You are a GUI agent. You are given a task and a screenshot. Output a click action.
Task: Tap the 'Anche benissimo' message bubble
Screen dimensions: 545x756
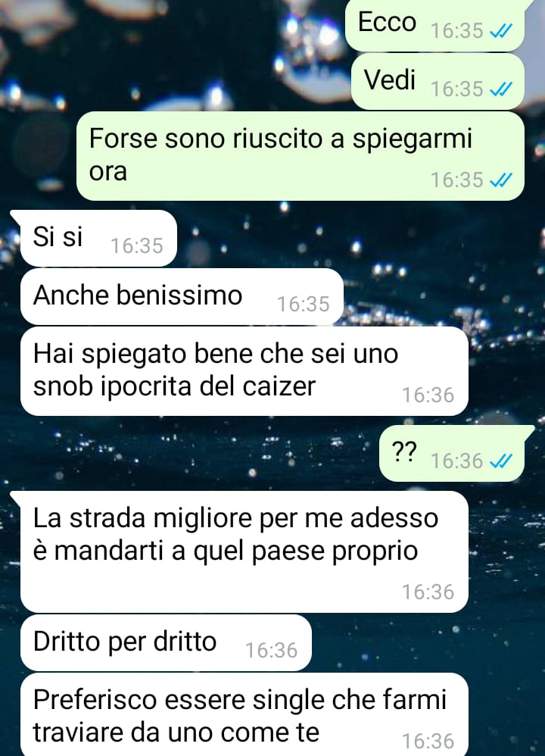click(x=182, y=296)
